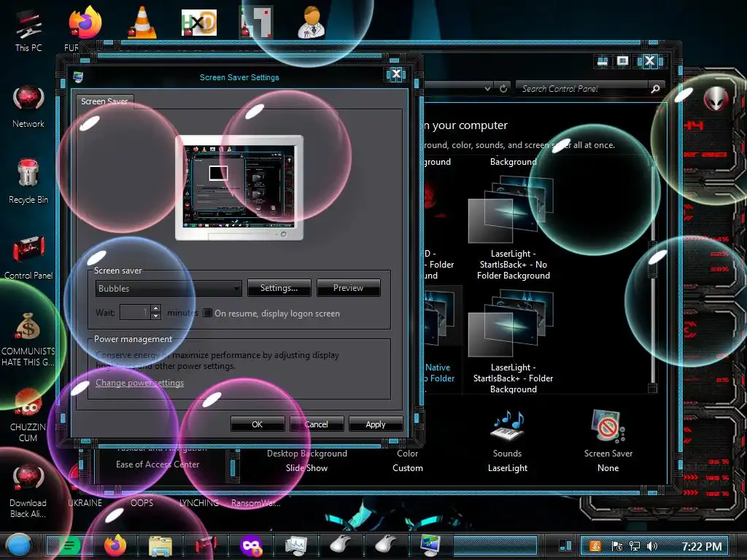This screenshot has height=560, width=747.
Task: Open the Sounds LaserLight icon in Personalization
Action: point(508,441)
